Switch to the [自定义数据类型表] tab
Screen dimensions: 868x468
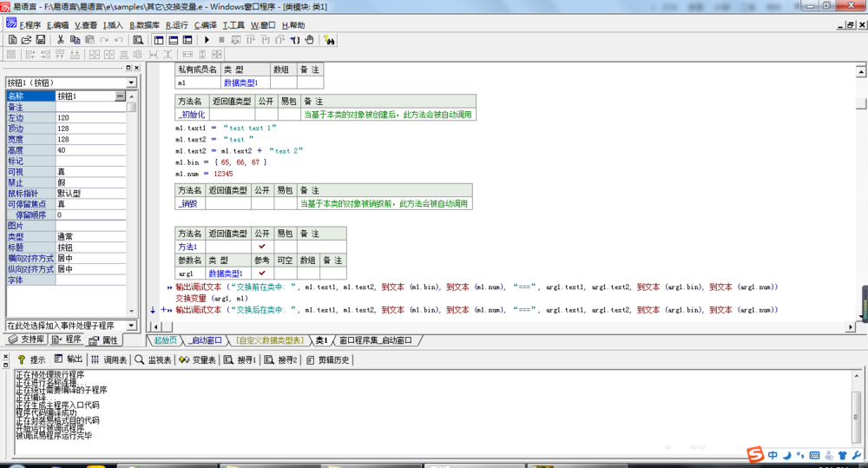click(x=270, y=340)
